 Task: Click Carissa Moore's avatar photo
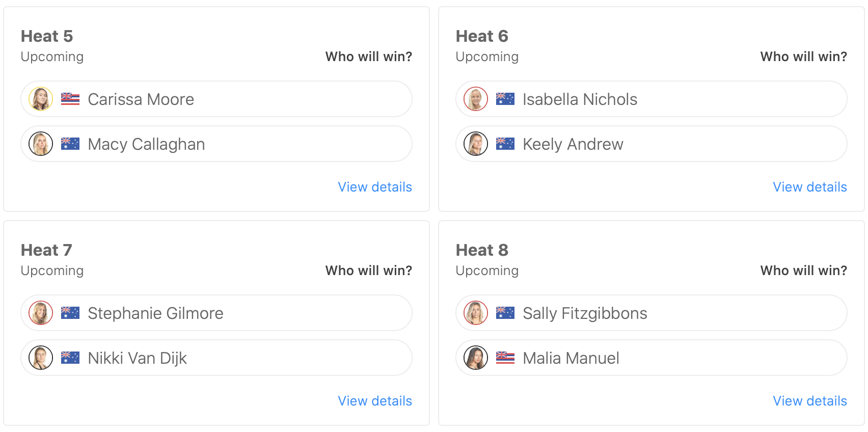41,99
